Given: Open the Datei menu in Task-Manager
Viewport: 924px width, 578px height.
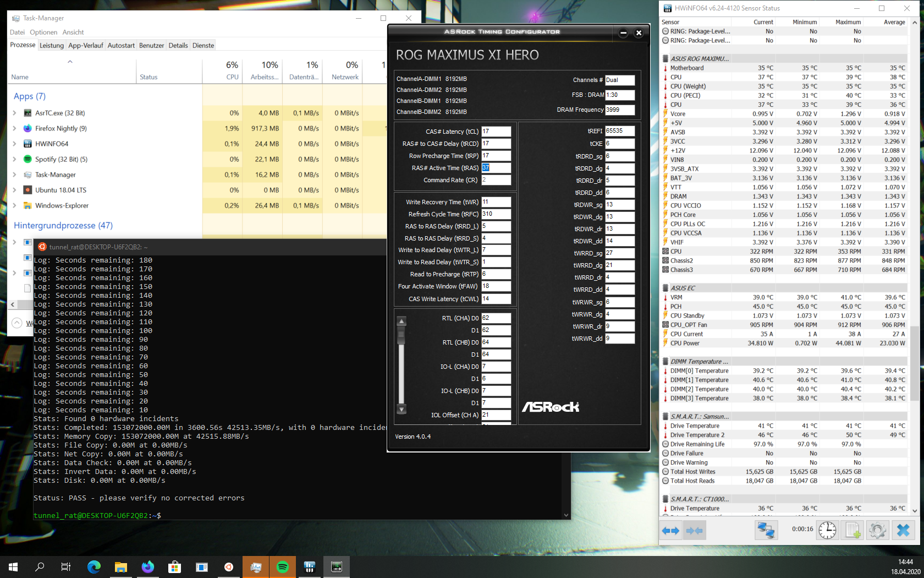Looking at the screenshot, I should (17, 32).
